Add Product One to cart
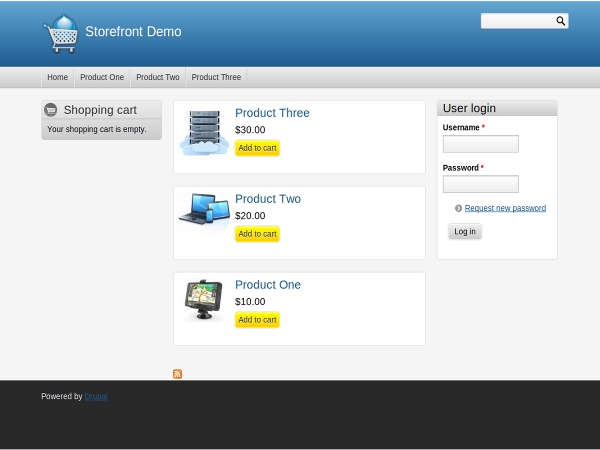 (257, 320)
